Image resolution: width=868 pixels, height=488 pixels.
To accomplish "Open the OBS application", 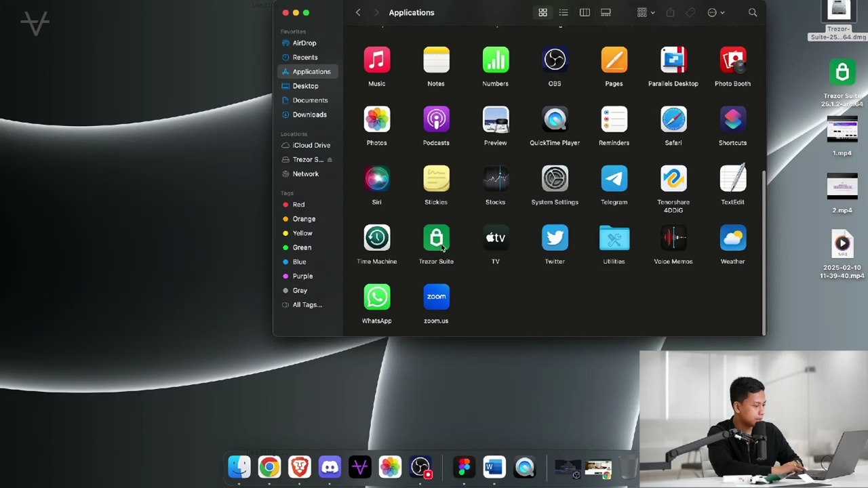I will (555, 61).
